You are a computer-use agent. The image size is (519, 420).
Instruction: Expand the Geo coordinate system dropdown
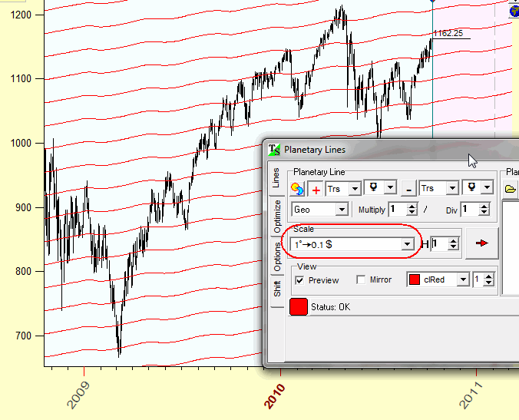point(342,210)
